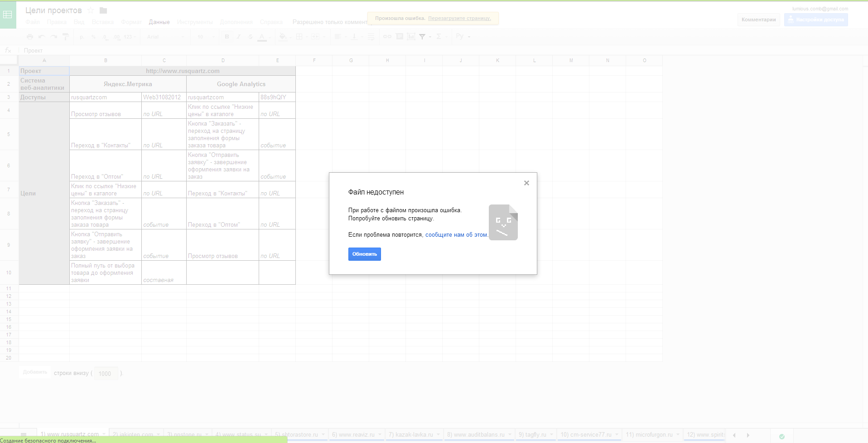868x443 pixels.
Task: Click the blue Обновить button
Action: point(364,254)
